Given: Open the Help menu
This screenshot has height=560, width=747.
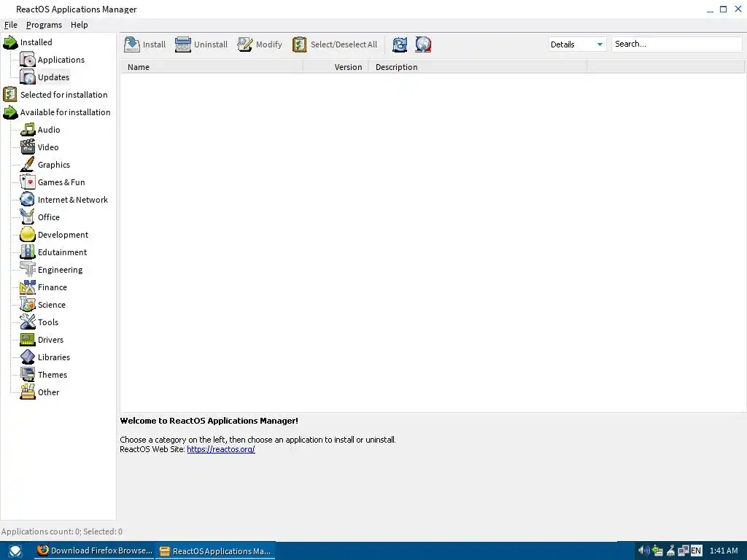Looking at the screenshot, I should tap(79, 25).
